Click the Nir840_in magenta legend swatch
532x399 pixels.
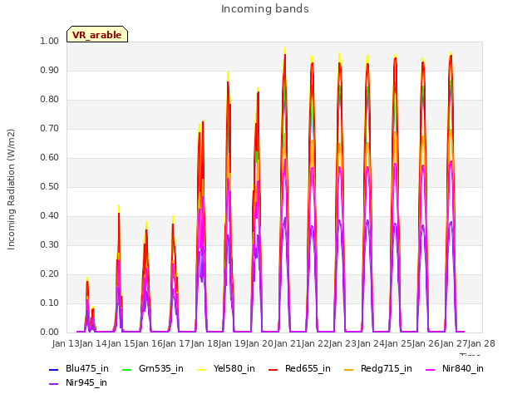point(431,369)
